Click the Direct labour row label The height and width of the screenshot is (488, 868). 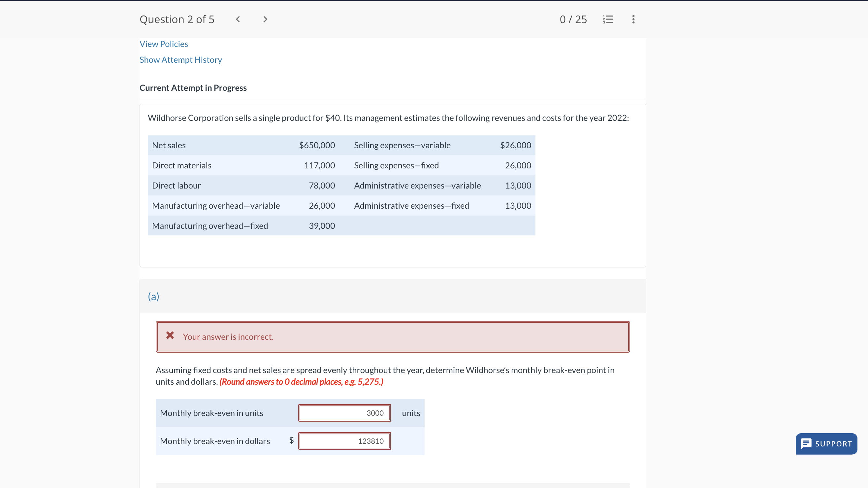(176, 186)
